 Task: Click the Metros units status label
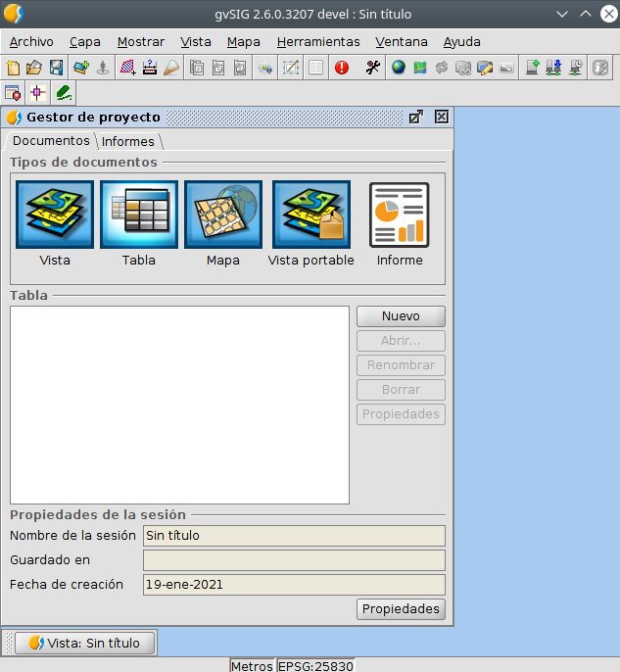tap(253, 665)
